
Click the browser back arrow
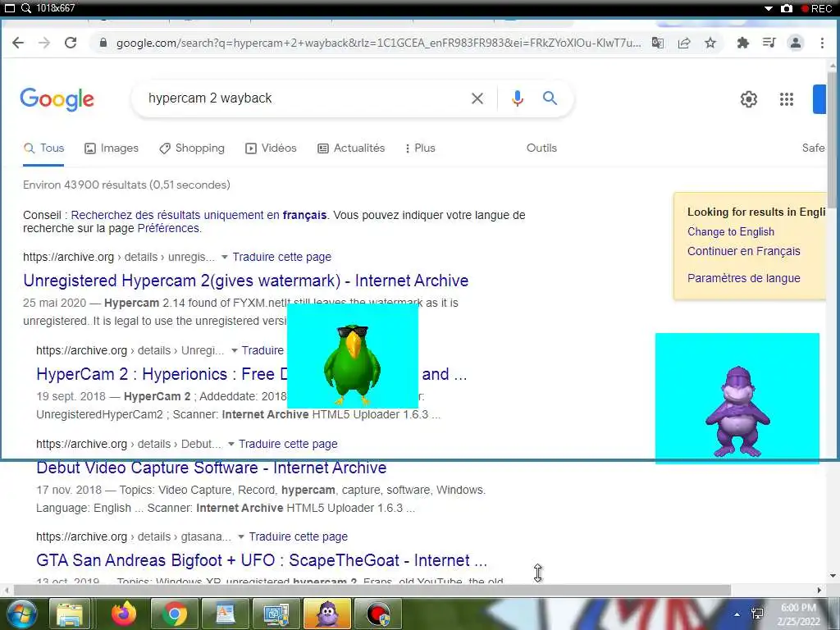click(x=18, y=43)
